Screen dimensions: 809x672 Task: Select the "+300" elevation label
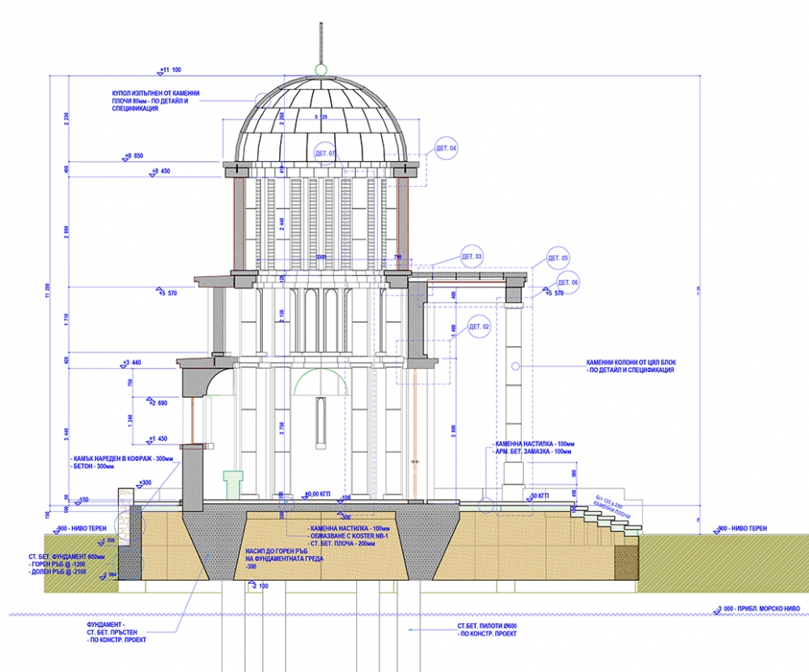145,484
